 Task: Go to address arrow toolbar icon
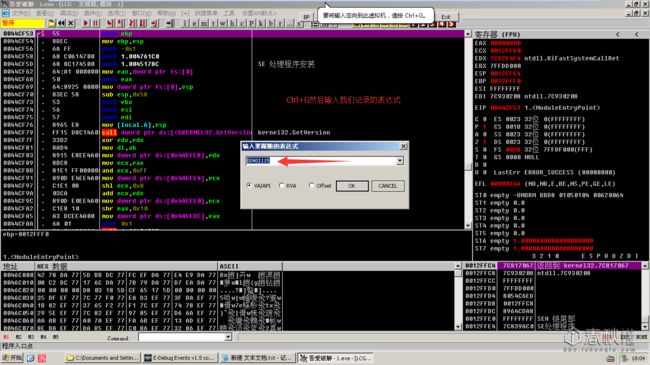point(169,23)
